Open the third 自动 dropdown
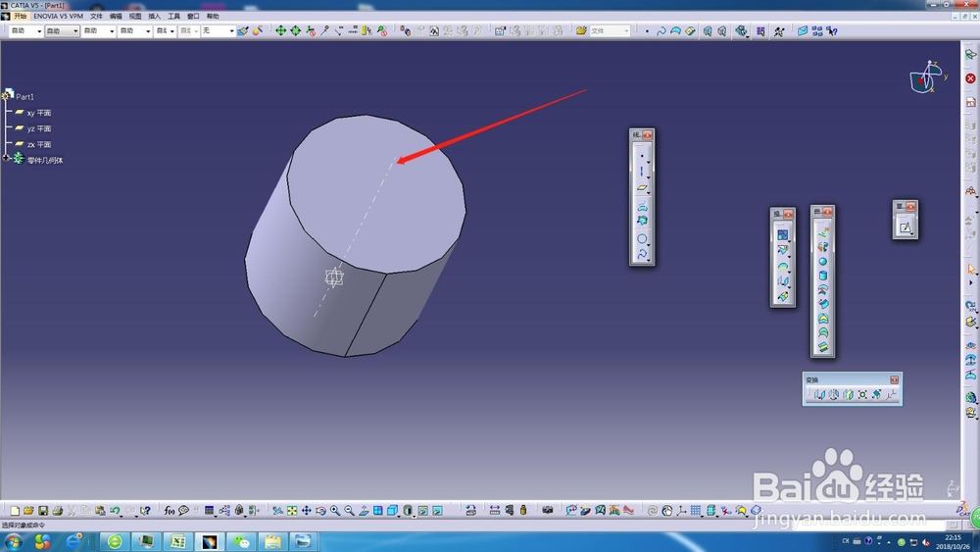This screenshot has height=552, width=980. pos(98,30)
